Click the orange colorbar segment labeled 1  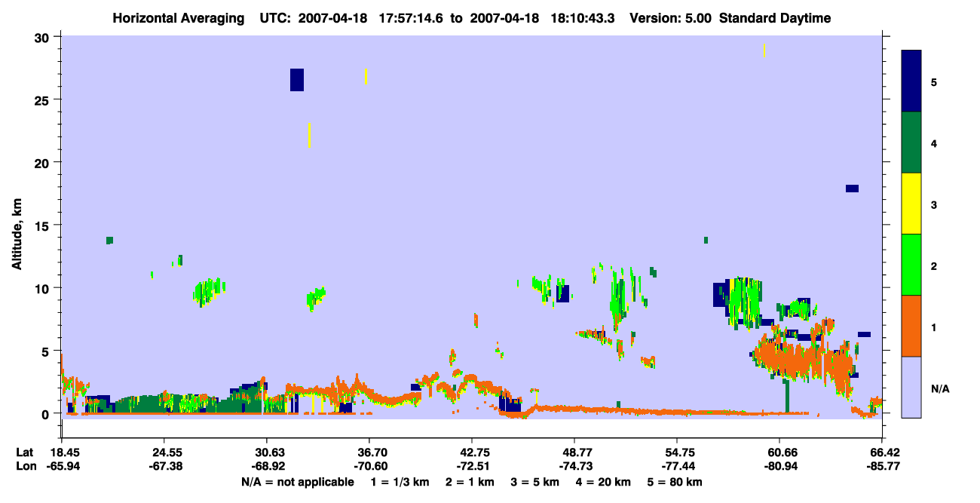pos(911,326)
